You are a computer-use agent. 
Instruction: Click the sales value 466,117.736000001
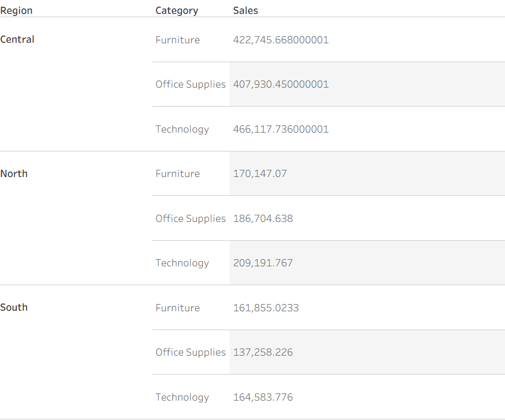tap(281, 129)
